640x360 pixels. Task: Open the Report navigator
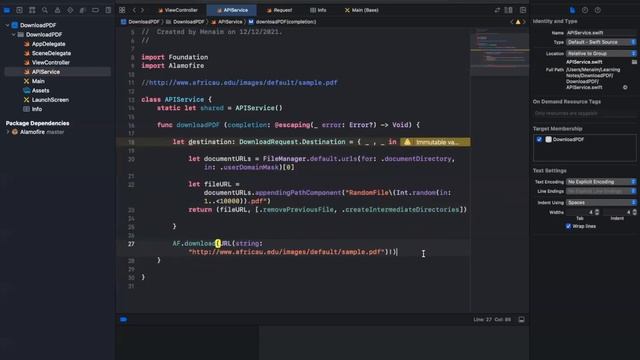pos(108,10)
